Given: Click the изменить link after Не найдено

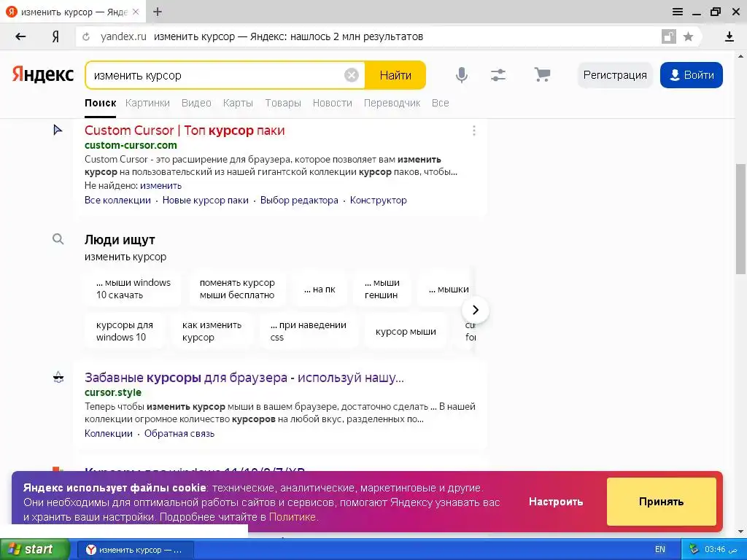Looking at the screenshot, I should (x=161, y=186).
